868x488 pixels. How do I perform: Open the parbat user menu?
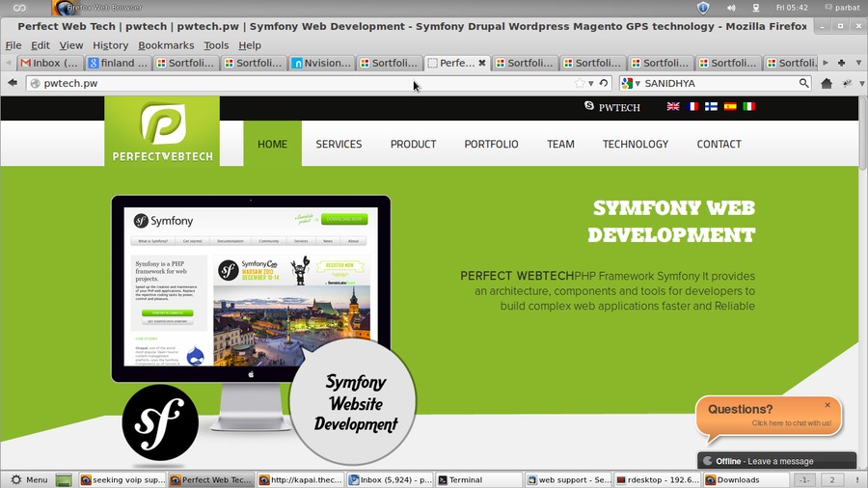(x=842, y=8)
